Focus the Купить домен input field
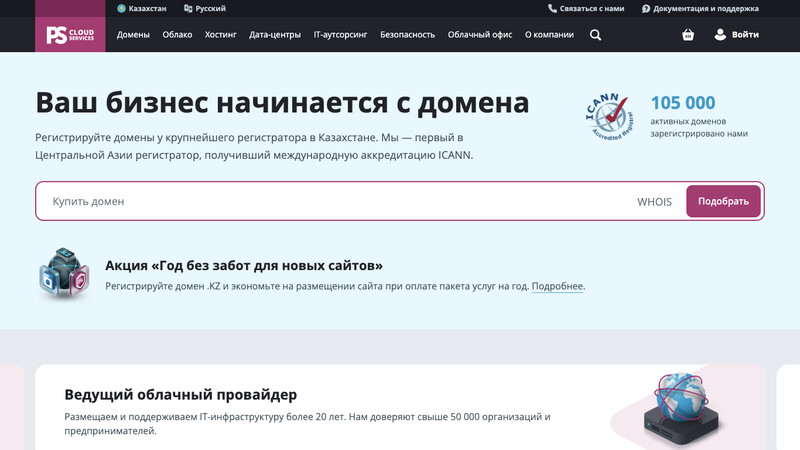 click(x=337, y=201)
